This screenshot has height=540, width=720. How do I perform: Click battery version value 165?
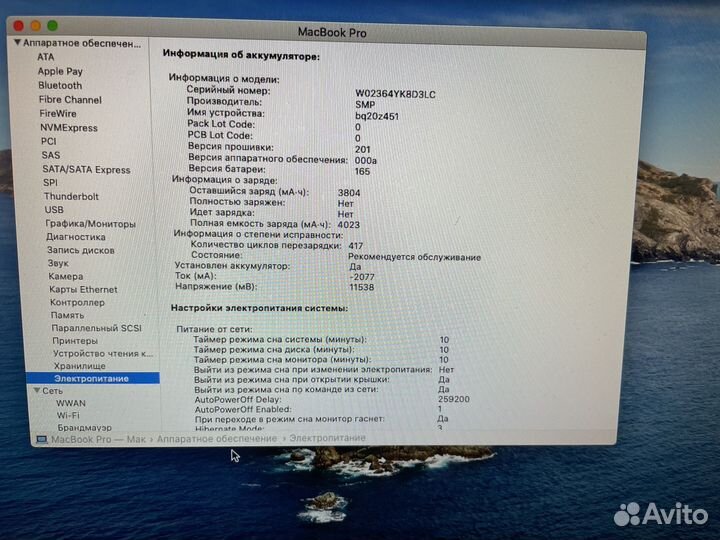point(362,171)
